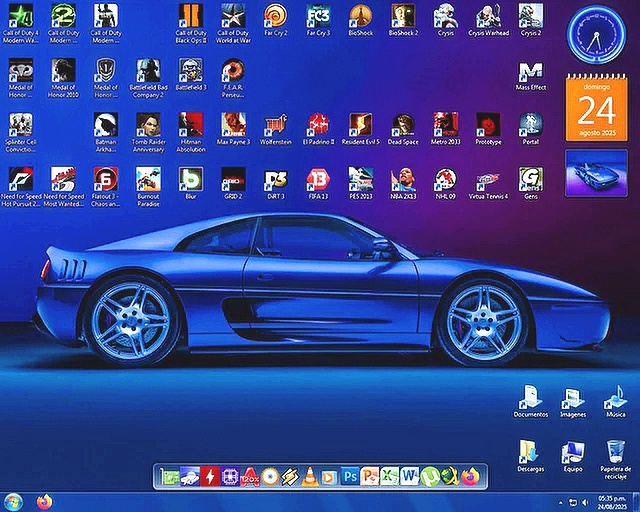Select Hitman Absolution shortcut
The height and width of the screenshot is (512, 640).
pyautogui.click(x=191, y=132)
